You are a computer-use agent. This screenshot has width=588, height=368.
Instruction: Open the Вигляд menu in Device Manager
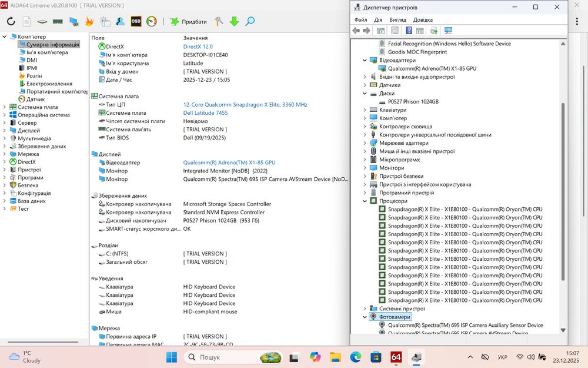click(x=397, y=19)
